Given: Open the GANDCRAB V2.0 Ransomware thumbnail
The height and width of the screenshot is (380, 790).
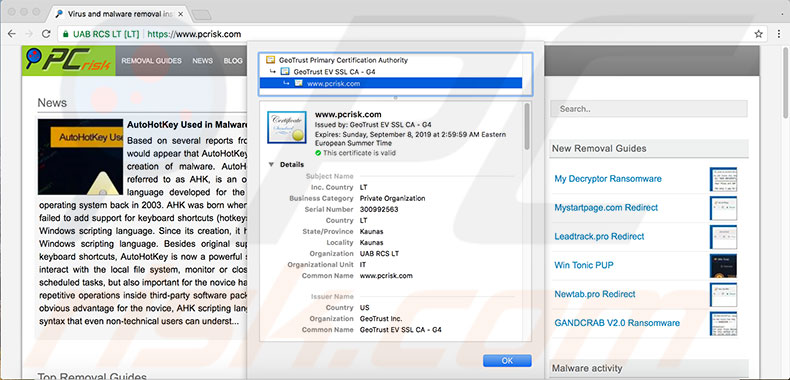Looking at the screenshot, I should (723, 324).
